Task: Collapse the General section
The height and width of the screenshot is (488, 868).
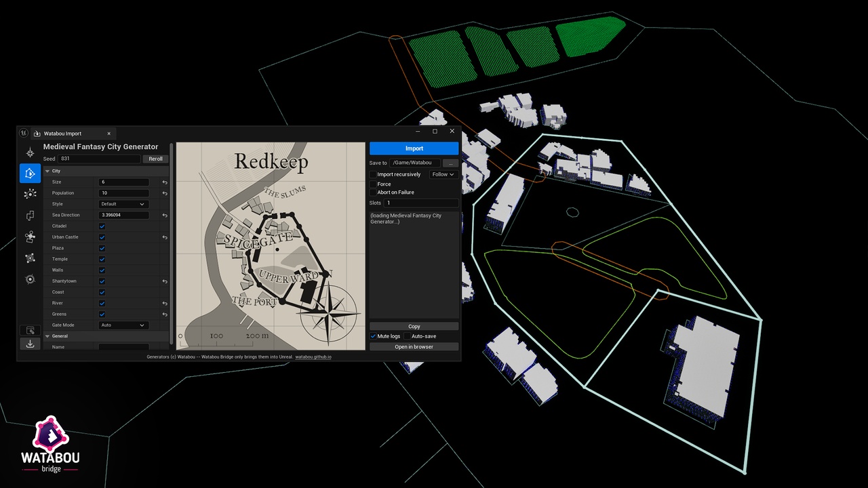Action: tap(47, 336)
